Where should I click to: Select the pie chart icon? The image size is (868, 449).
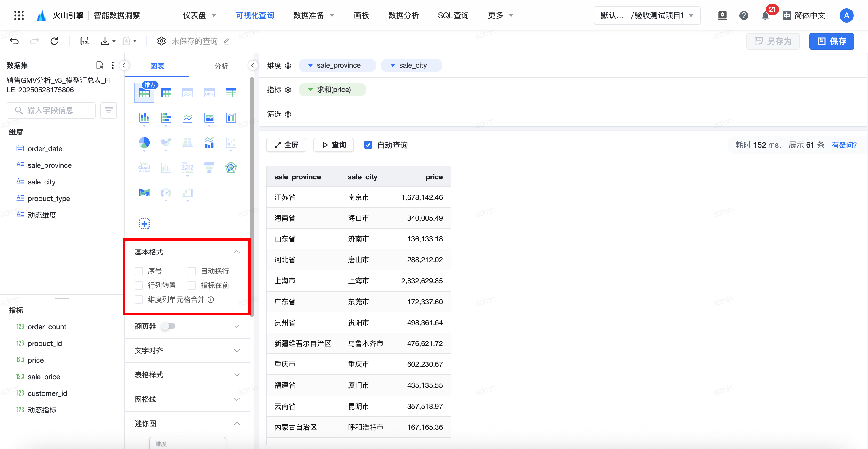[144, 142]
